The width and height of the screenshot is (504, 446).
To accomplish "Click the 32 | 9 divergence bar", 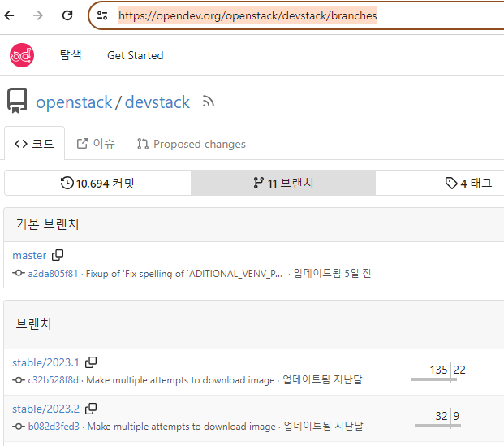I will pyautogui.click(x=437, y=418).
